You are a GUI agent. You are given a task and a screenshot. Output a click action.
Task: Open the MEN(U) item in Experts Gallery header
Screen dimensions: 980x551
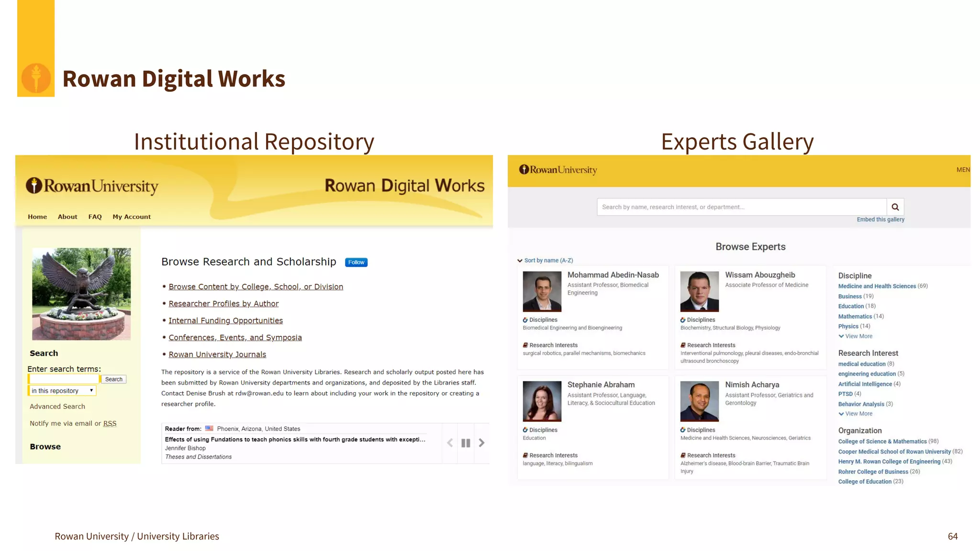(963, 170)
